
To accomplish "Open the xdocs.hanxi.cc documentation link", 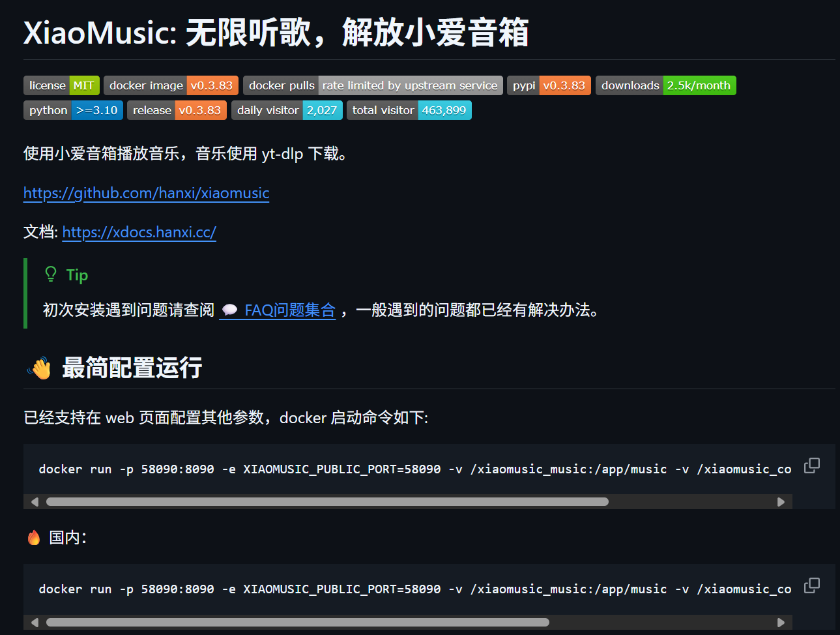I will (x=139, y=232).
